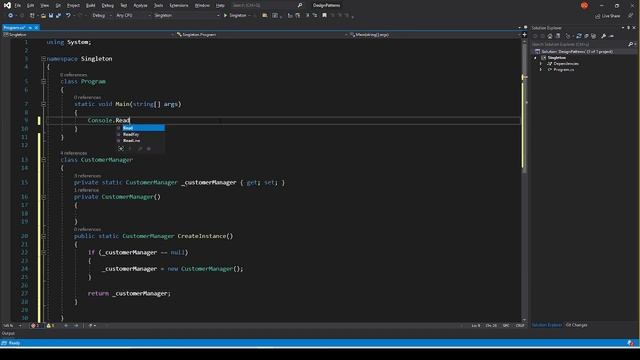Click the Ready status bar text

click(14, 343)
